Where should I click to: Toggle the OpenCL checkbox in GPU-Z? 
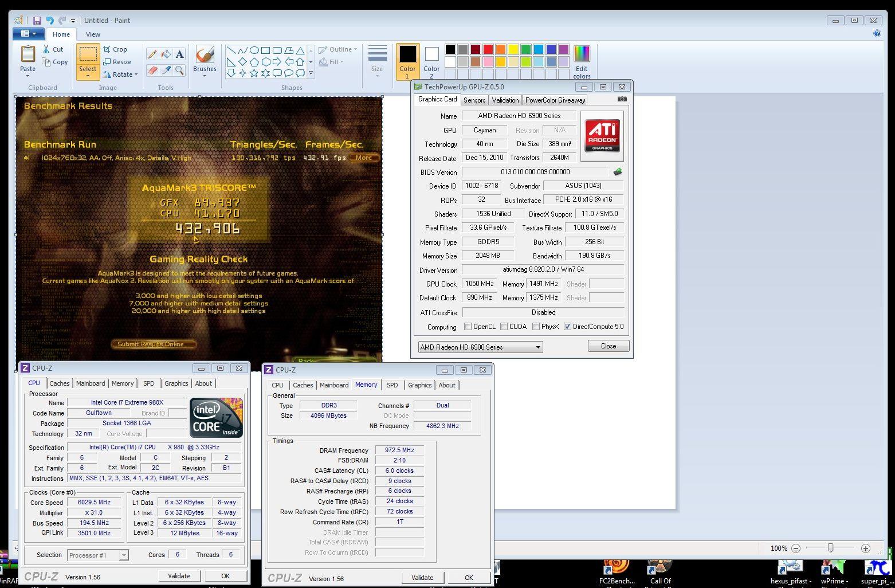pyautogui.click(x=468, y=327)
